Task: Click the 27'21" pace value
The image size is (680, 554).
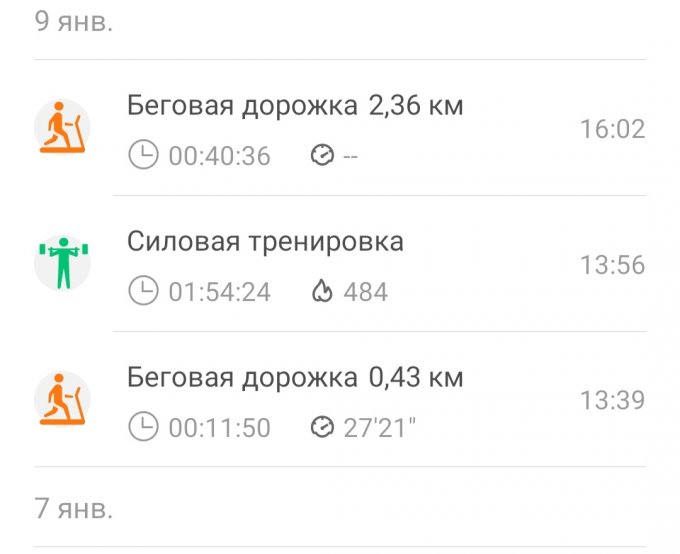Action: [379, 428]
